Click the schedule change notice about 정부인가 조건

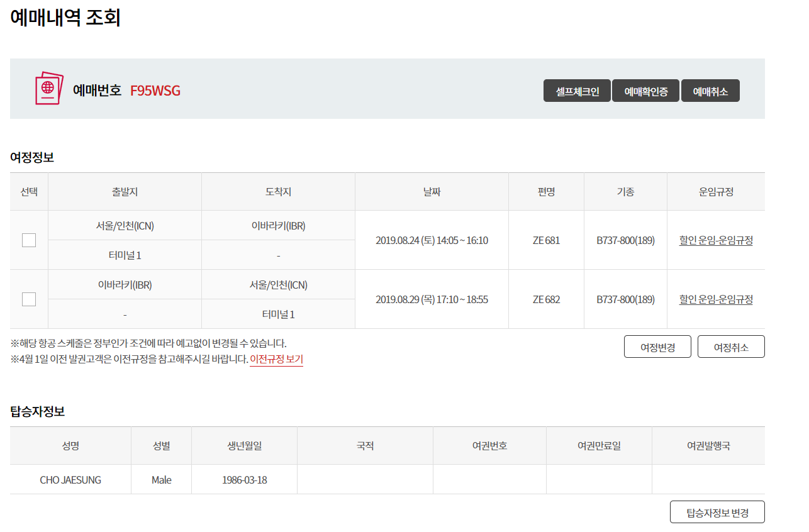[x=148, y=343]
